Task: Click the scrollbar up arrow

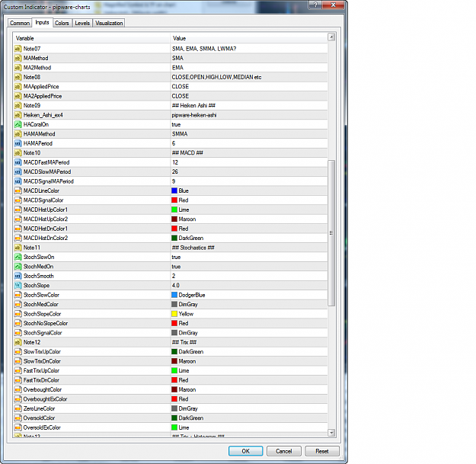Action: [x=331, y=37]
